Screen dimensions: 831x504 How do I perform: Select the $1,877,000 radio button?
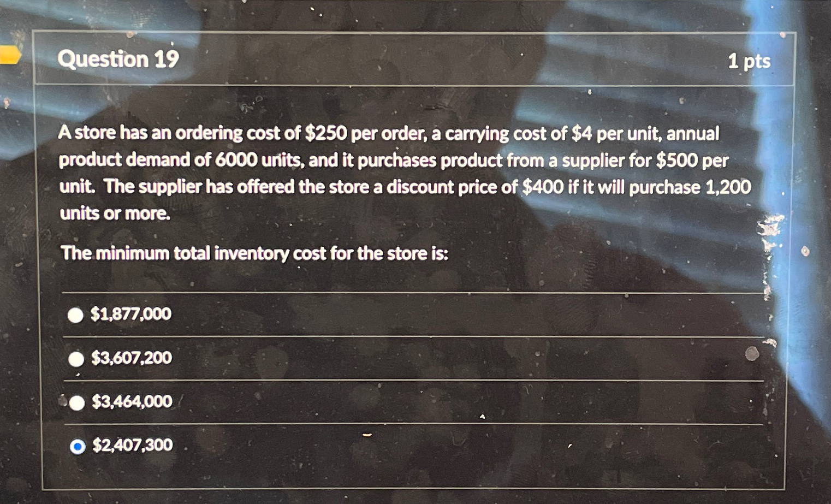pos(76,314)
